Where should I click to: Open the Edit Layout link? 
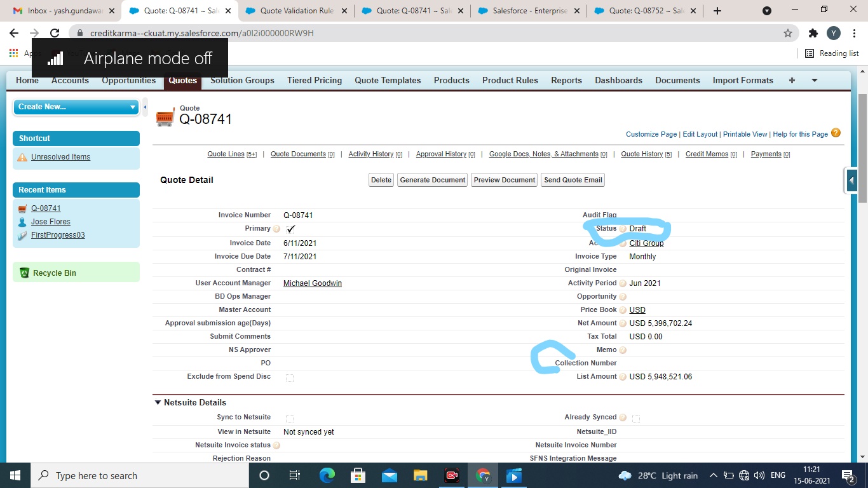[x=700, y=135]
